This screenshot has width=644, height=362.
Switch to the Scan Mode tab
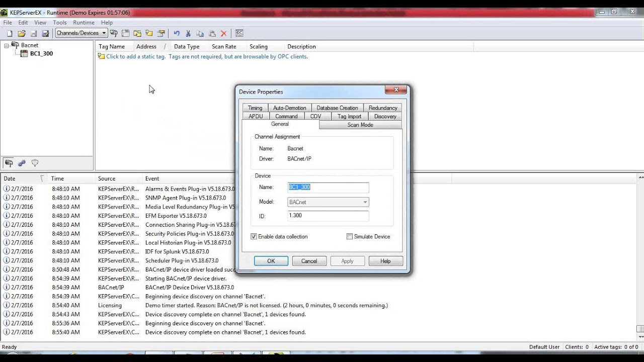point(360,125)
